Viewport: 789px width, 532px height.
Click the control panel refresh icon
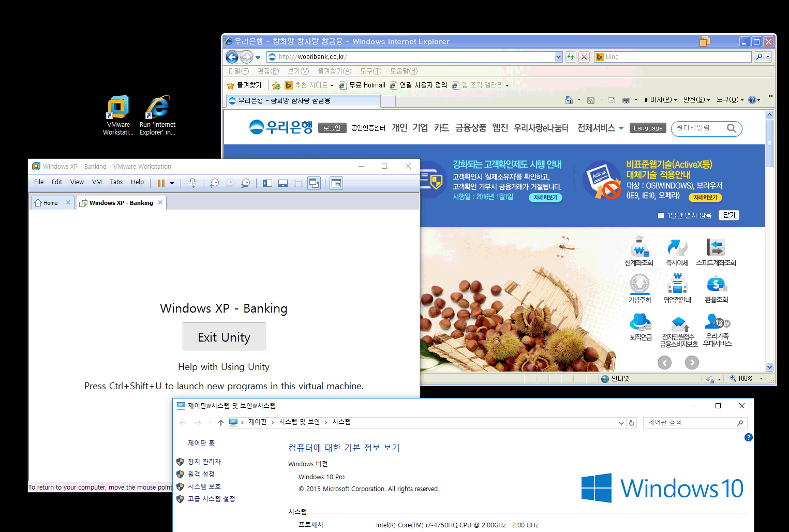click(632, 423)
